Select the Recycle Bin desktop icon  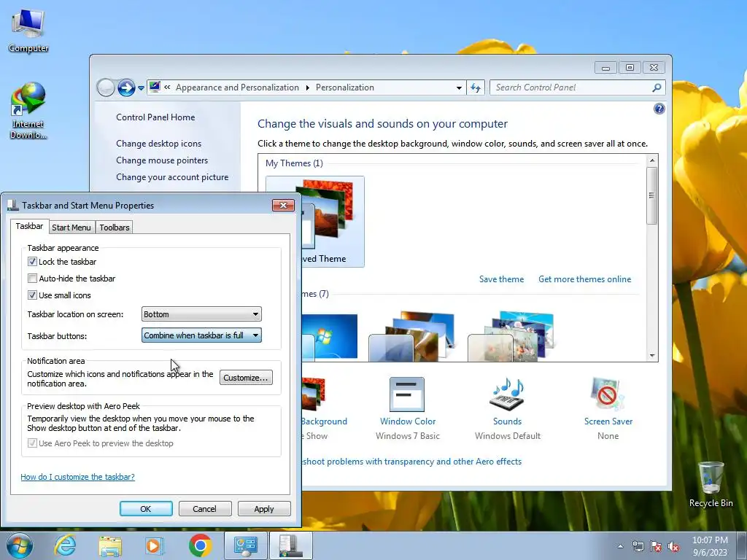coord(711,484)
